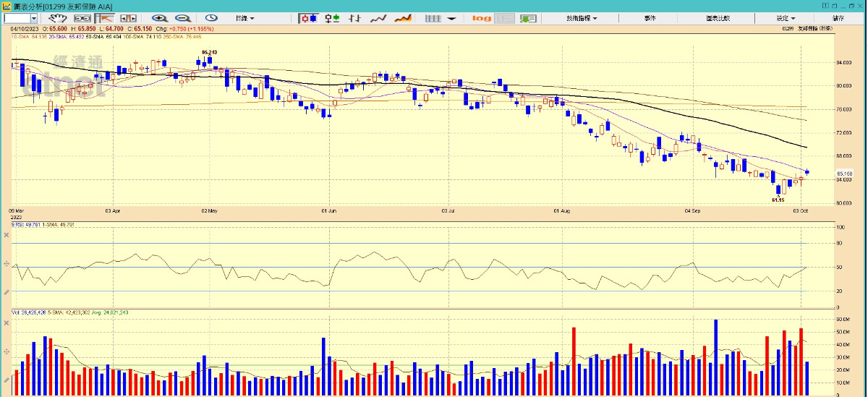Click the zoom in magnifier
Image resolution: width=868 pixels, height=397 pixels.
(x=159, y=18)
